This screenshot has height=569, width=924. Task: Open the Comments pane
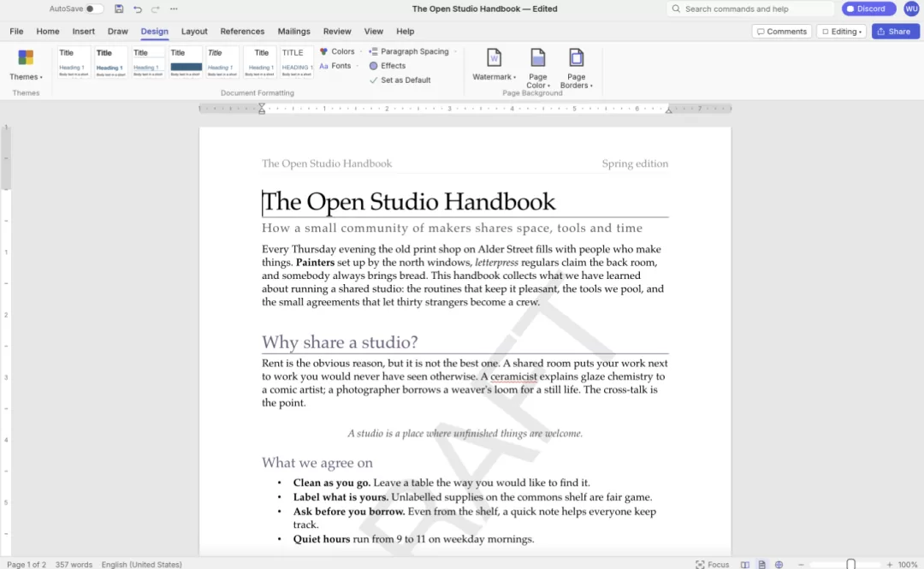pos(781,32)
